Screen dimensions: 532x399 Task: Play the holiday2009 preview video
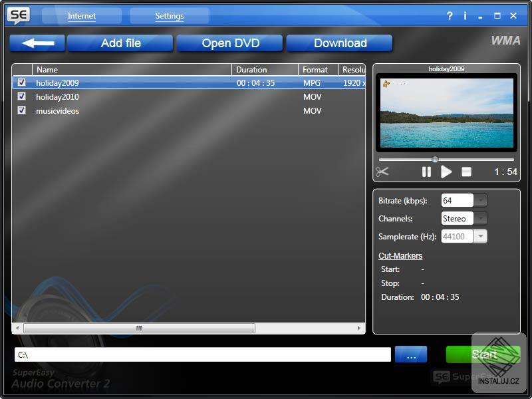tap(447, 172)
